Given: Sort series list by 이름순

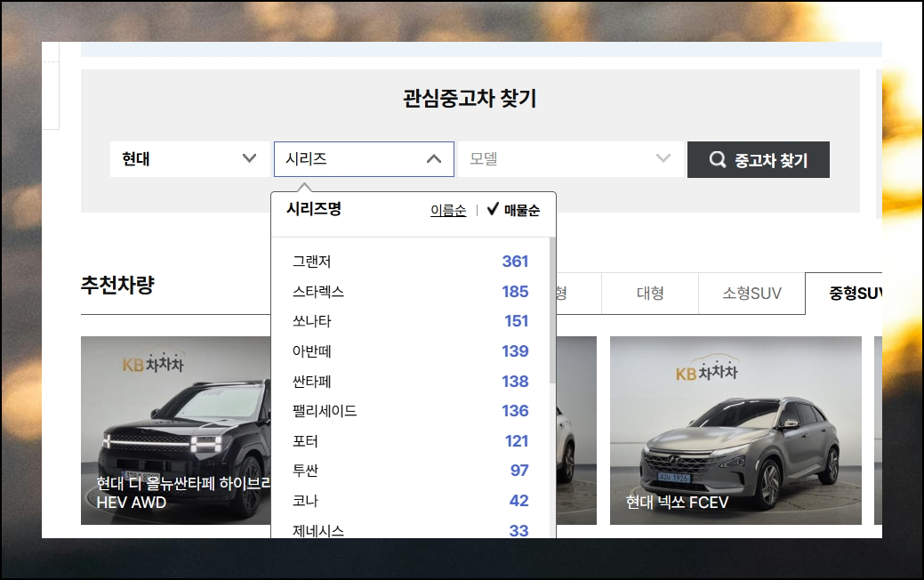Looking at the screenshot, I should point(448,211).
